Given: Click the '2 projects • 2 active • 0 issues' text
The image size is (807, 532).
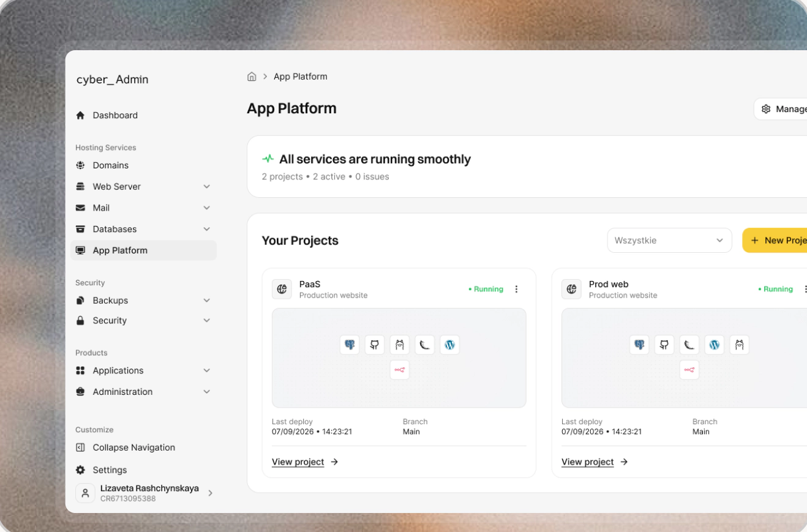Looking at the screenshot, I should coord(325,176).
